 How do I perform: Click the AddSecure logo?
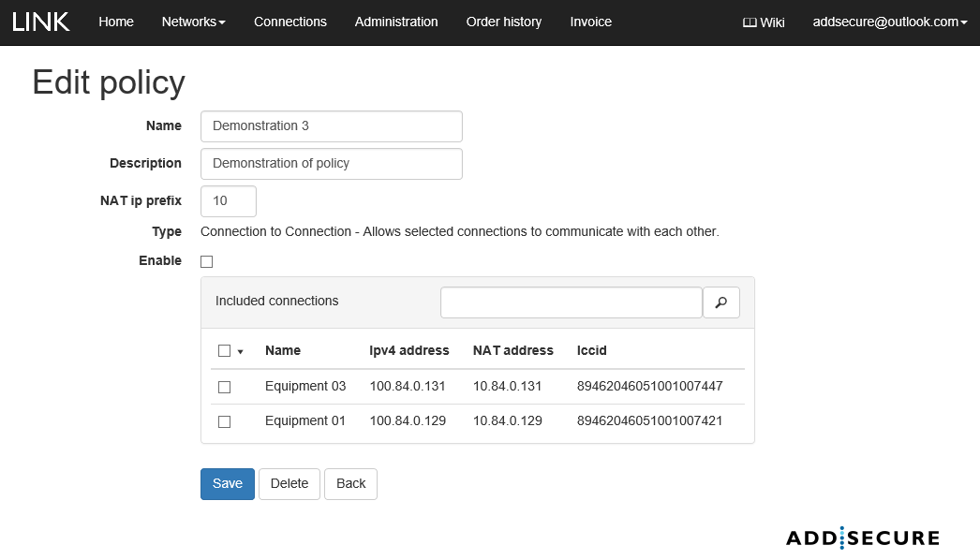coord(862,538)
